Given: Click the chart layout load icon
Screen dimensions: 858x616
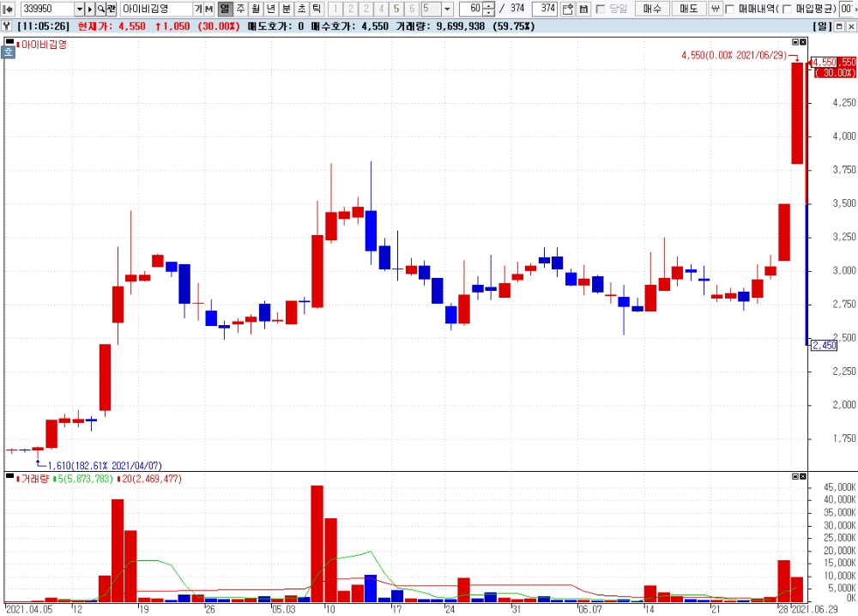Looking at the screenshot, I should click(x=567, y=9).
